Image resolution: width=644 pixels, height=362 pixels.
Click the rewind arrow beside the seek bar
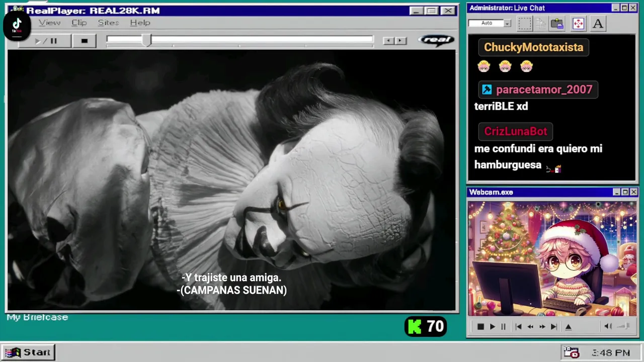tap(388, 41)
